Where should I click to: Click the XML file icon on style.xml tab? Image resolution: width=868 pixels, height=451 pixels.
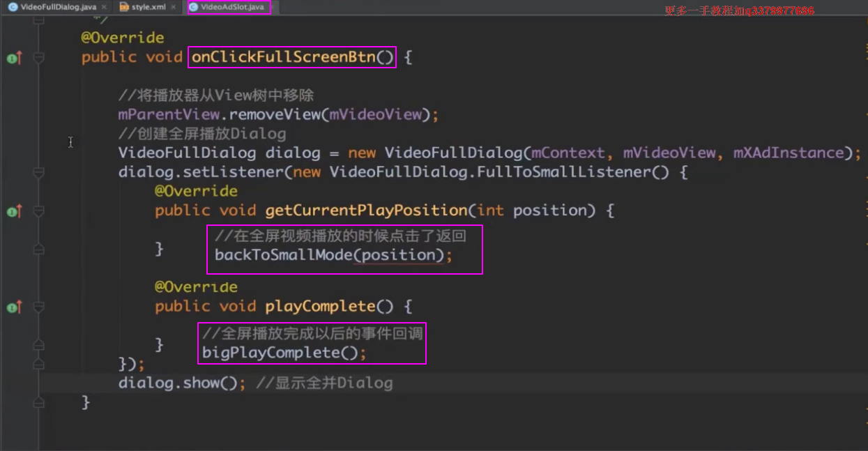(124, 7)
